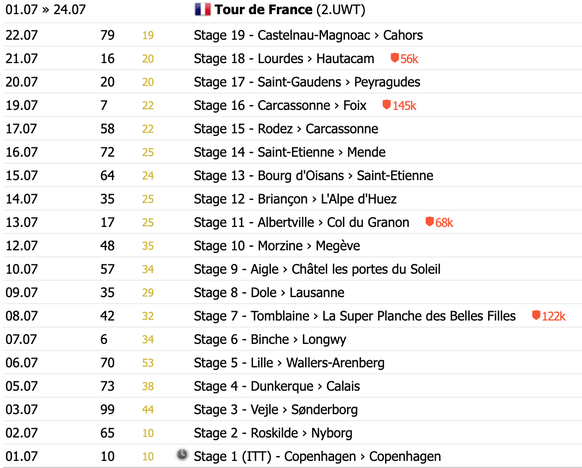Viewport: 582px width, 468px height.
Task: Select Stage 3 Vejle to Sønderborg
Action: pyautogui.click(x=276, y=409)
